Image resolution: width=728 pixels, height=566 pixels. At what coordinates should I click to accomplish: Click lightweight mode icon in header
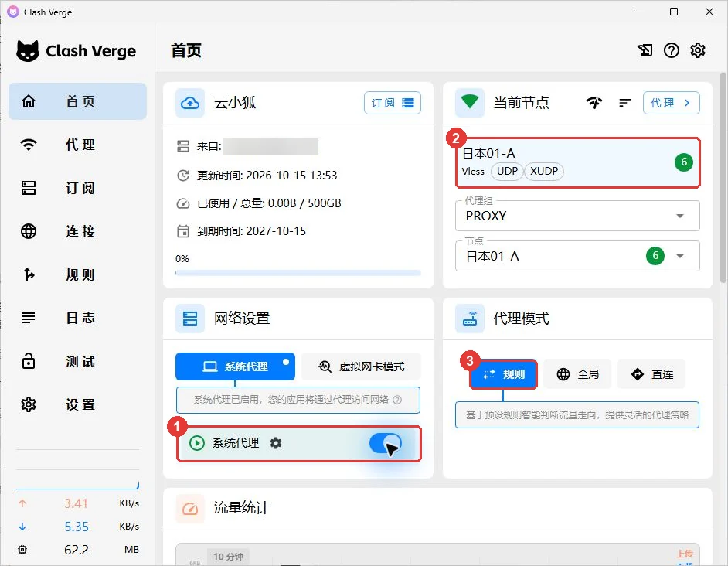pos(645,50)
